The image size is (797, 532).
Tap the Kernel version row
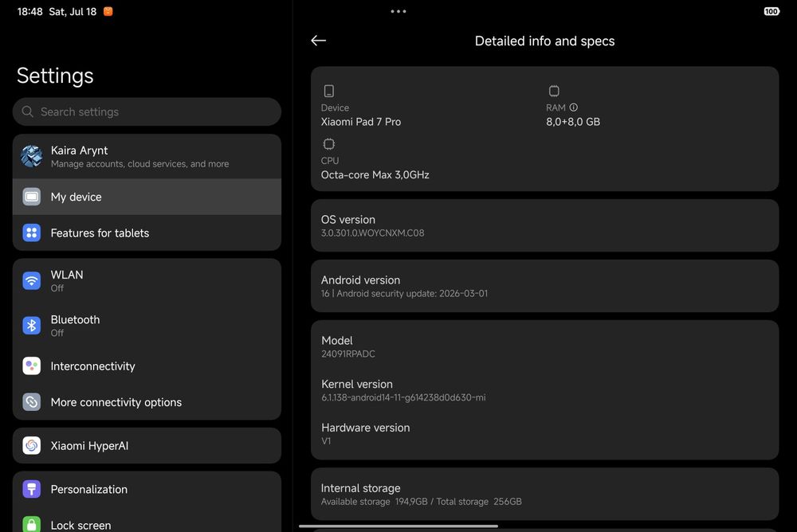tap(544, 390)
